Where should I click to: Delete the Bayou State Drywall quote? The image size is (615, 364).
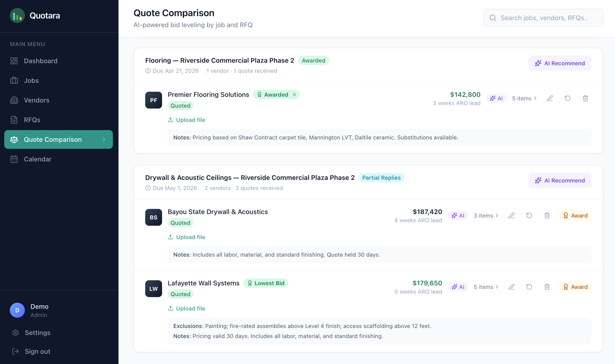pyautogui.click(x=547, y=216)
